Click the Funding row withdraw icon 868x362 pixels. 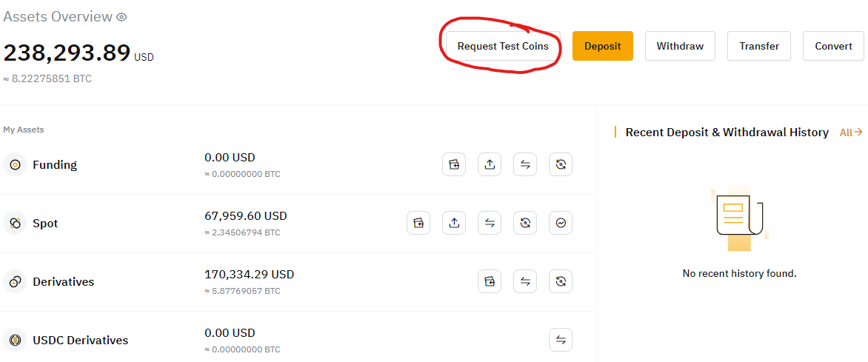click(x=490, y=164)
